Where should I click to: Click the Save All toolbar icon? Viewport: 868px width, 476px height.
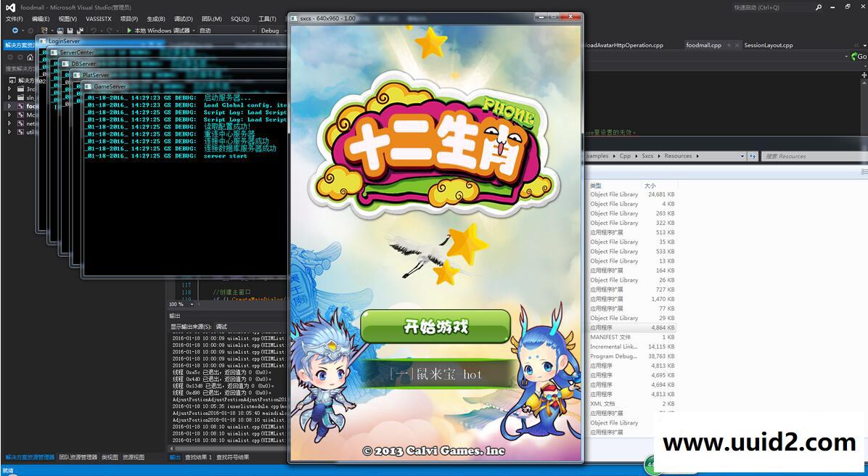tap(79, 30)
